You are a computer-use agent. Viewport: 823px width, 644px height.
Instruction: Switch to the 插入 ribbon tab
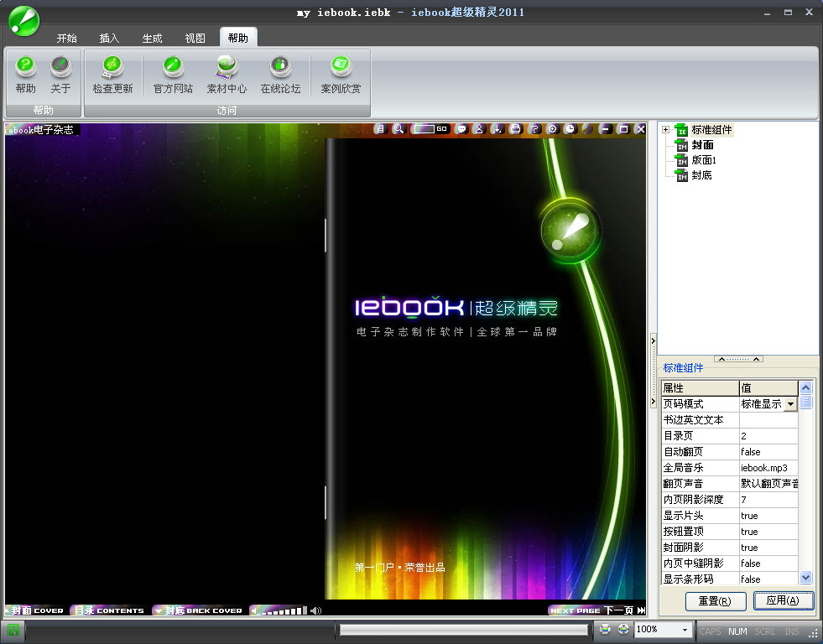[109, 39]
